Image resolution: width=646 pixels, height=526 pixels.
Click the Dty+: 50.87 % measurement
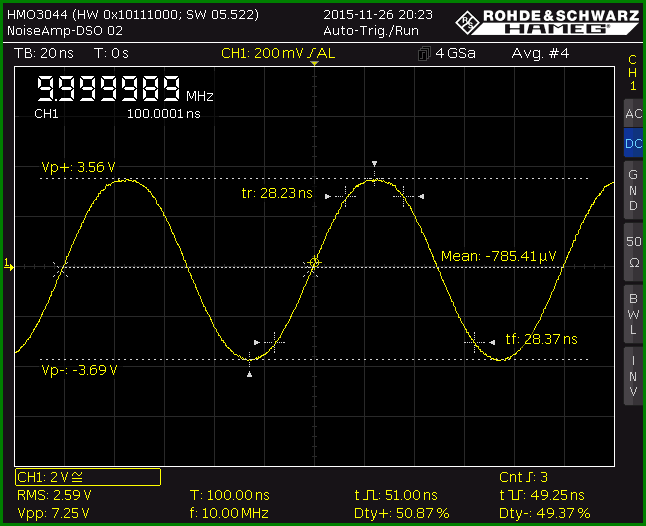(x=401, y=513)
